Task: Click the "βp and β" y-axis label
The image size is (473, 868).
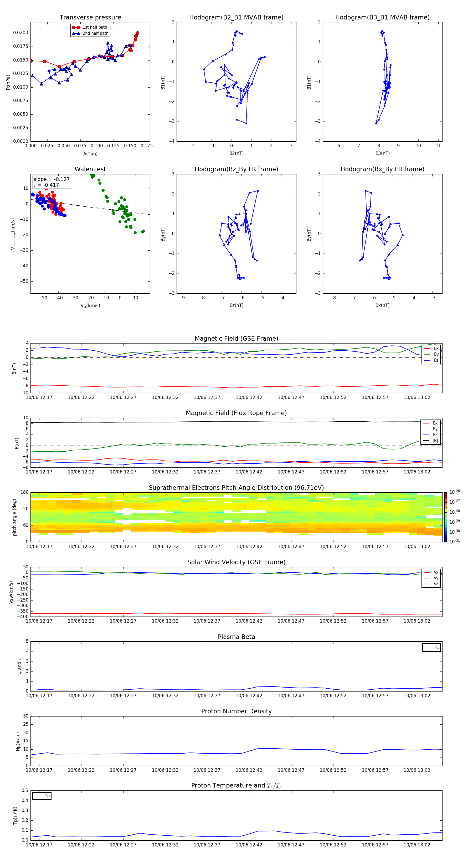Action: [x=19, y=666]
